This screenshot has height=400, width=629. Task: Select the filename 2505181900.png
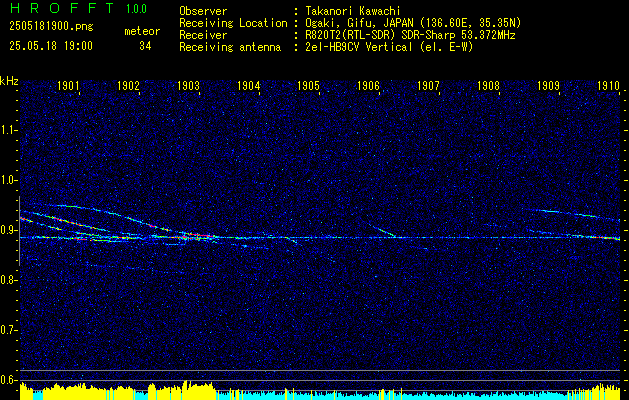pyautogui.click(x=51, y=27)
